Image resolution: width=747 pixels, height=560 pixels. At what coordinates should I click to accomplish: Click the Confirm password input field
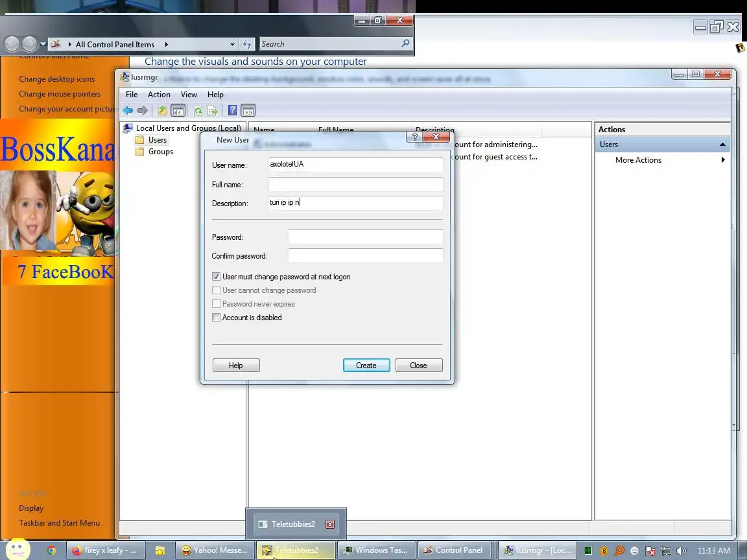coord(365,255)
